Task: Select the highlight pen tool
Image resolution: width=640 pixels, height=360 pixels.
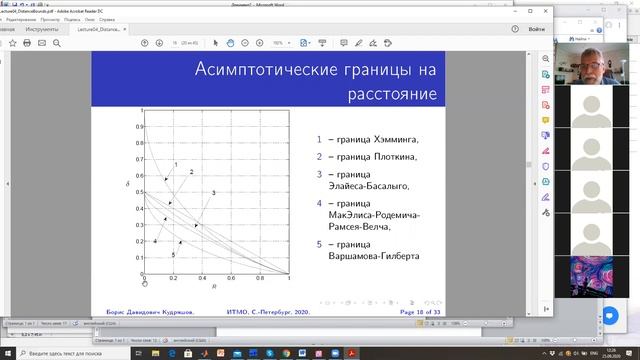Action: [x=358, y=43]
